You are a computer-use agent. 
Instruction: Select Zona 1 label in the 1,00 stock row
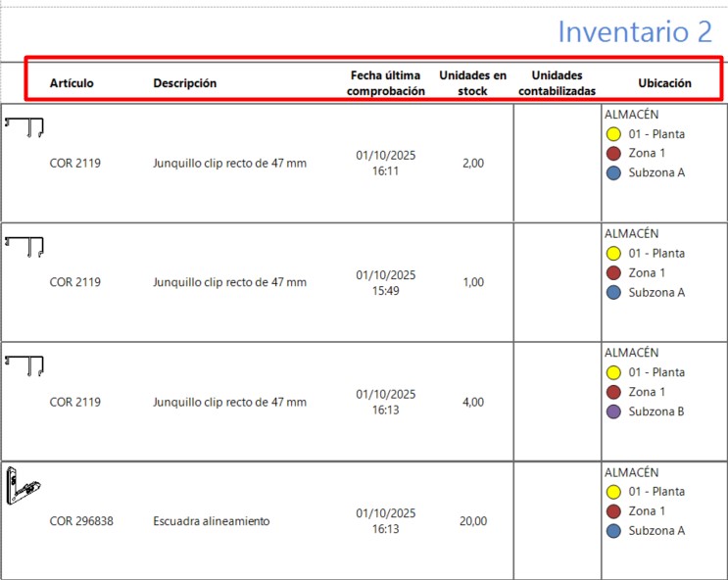647,272
